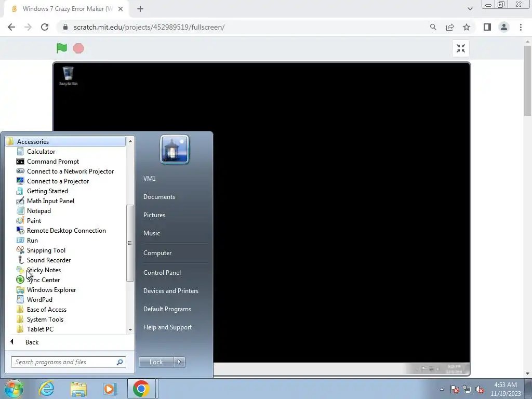Click the taskbar clock showing 4:53 AM

[506, 389]
